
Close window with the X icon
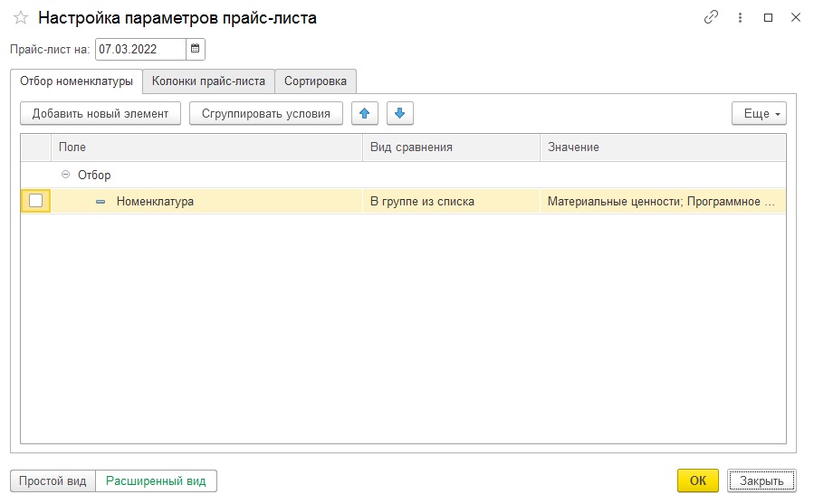click(x=795, y=18)
